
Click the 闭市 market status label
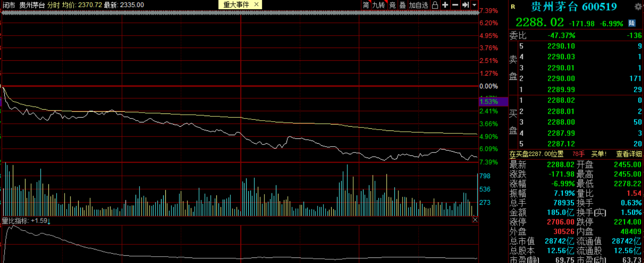point(9,5)
